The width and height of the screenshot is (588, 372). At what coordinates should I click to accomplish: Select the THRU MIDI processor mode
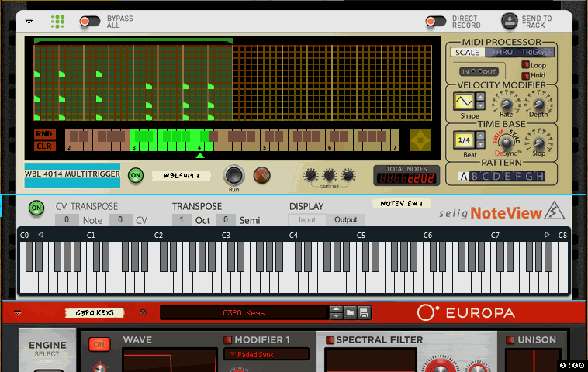(502, 53)
